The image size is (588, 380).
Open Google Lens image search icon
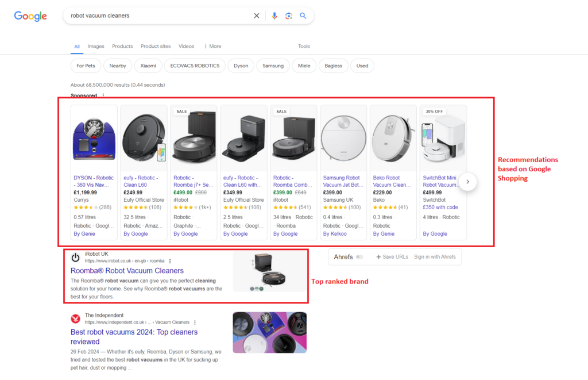point(289,16)
